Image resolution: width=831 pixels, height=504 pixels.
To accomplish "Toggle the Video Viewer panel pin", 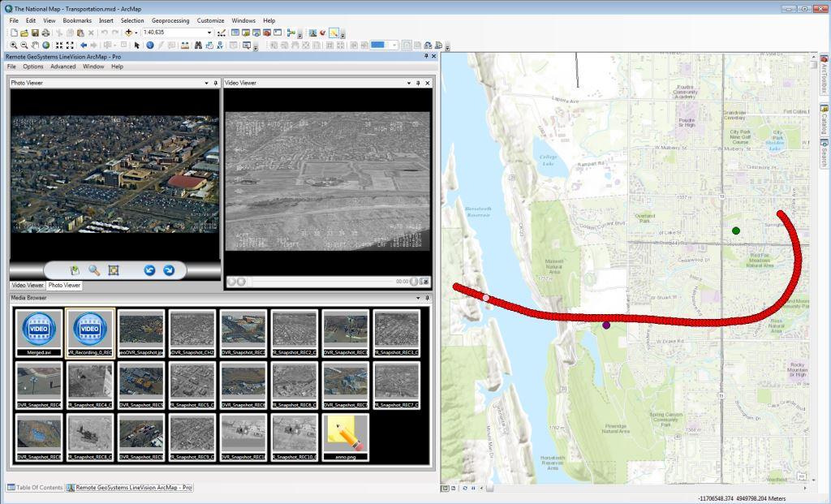I will pyautogui.click(x=418, y=82).
